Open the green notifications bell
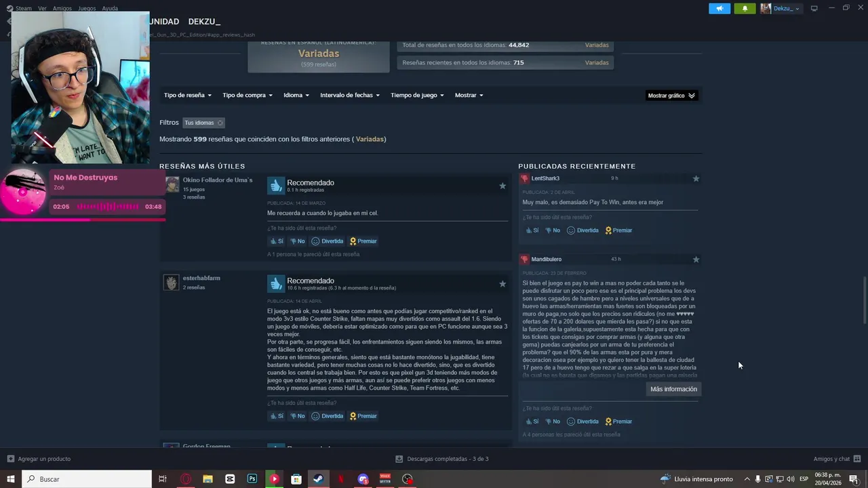868x488 pixels. pos(745,8)
